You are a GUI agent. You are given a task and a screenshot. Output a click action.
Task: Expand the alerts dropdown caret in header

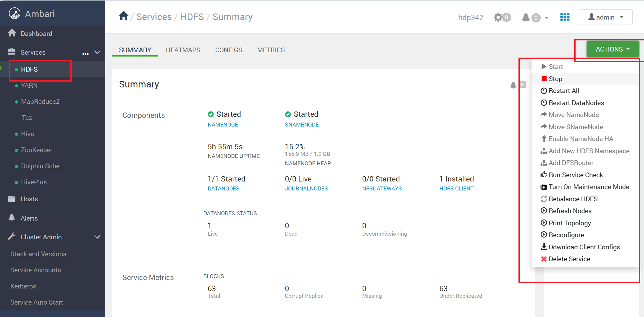(x=546, y=18)
